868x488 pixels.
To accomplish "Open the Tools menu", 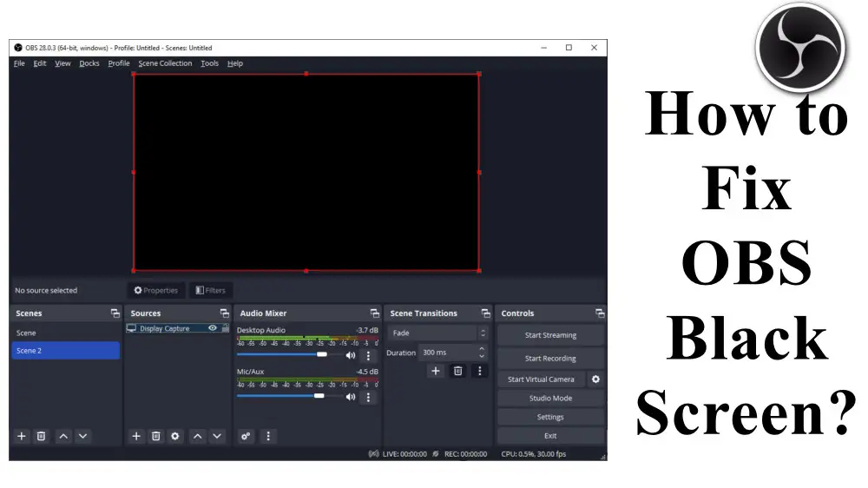I will click(209, 63).
